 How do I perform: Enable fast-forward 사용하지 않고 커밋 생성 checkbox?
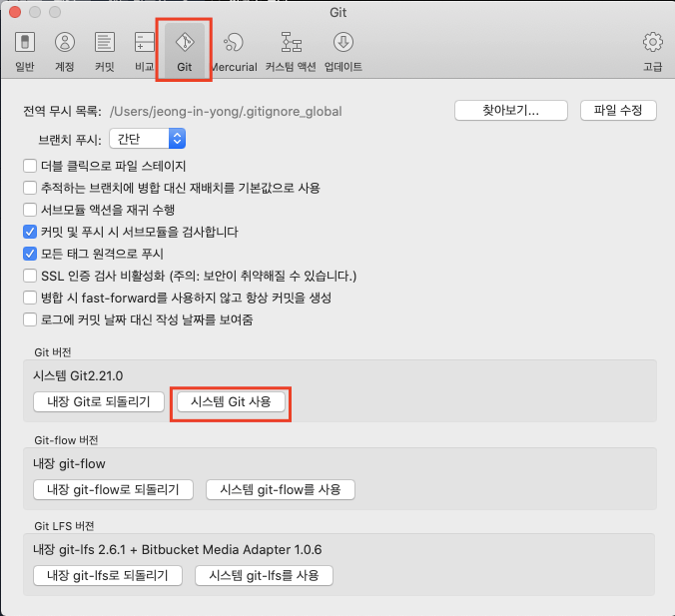(x=30, y=298)
